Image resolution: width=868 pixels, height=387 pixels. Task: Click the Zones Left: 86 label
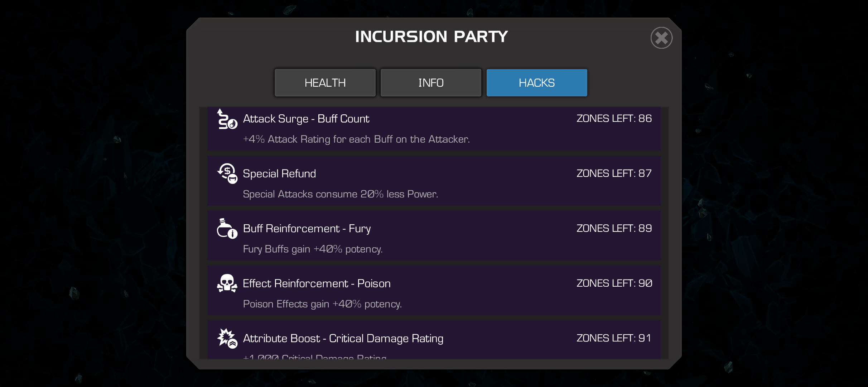614,118
